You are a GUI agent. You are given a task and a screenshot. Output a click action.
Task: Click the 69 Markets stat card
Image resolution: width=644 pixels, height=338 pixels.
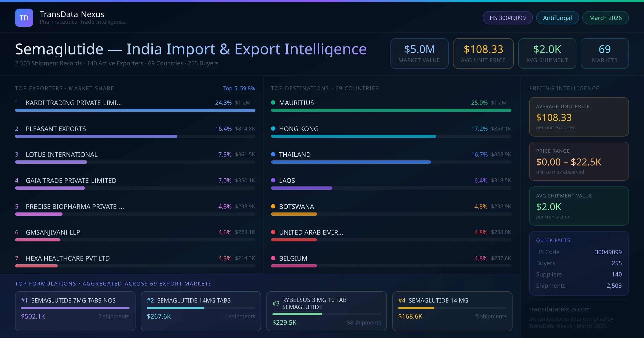[604, 53]
